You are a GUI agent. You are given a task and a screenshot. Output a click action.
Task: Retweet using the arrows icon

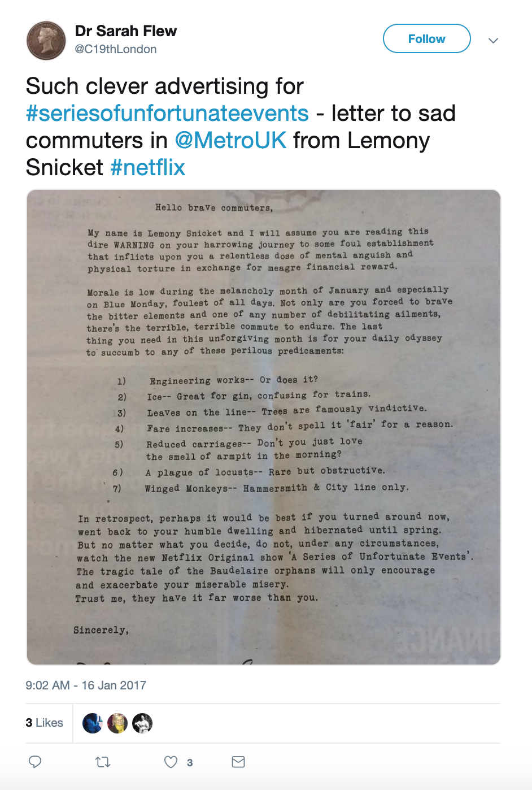click(103, 762)
